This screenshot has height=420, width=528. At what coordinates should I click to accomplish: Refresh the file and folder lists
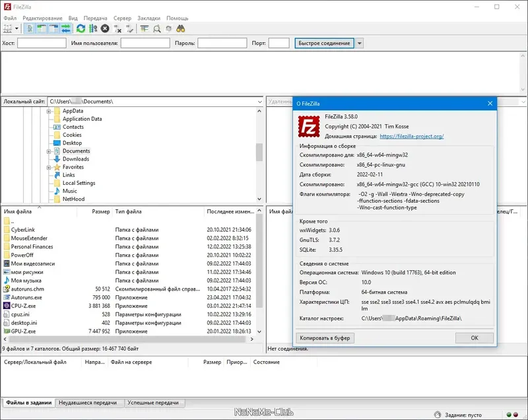tap(81, 28)
